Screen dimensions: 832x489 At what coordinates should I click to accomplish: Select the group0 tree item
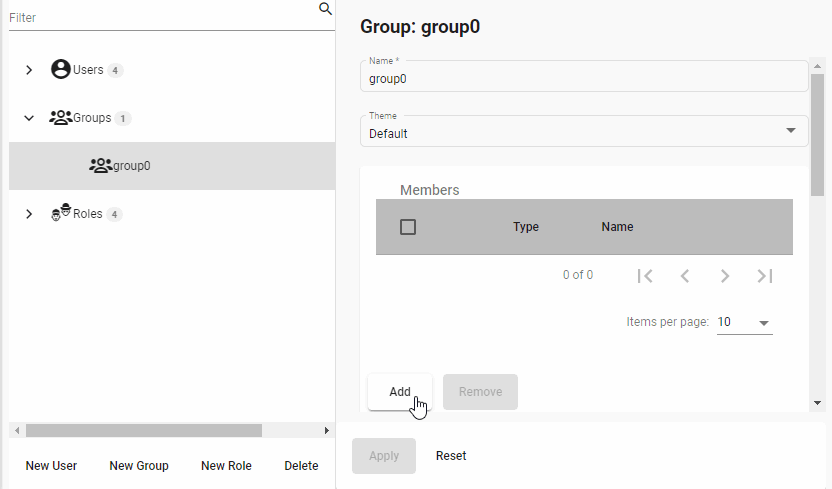click(x=172, y=166)
